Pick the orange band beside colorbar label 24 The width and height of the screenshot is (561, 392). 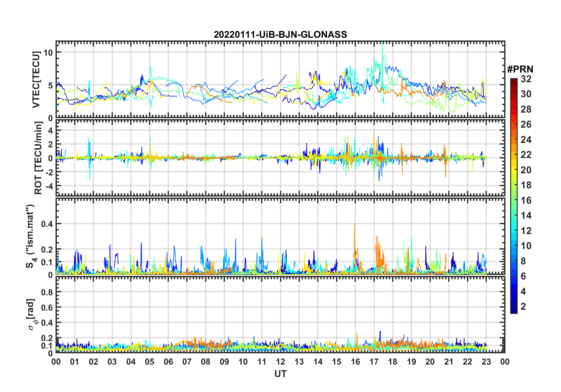[514, 139]
